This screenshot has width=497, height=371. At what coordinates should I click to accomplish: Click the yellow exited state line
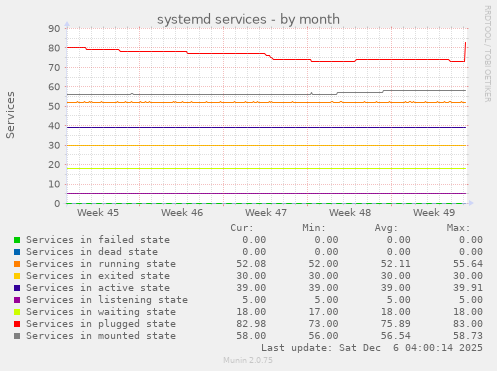click(267, 145)
